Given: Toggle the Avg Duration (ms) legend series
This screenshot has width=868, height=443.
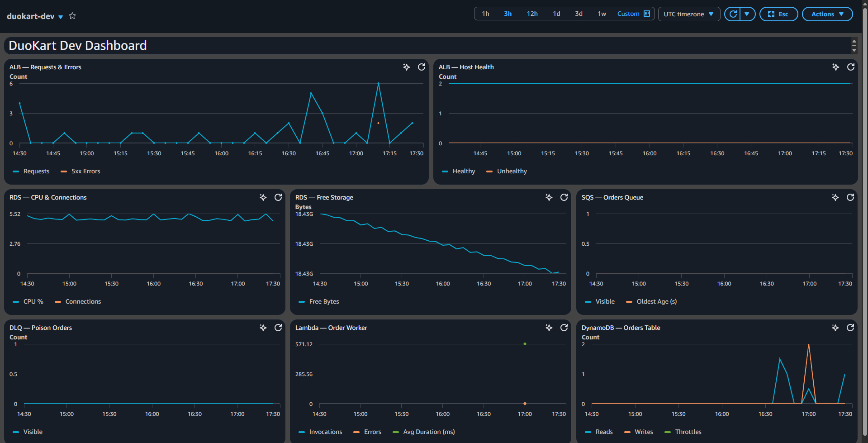Looking at the screenshot, I should [x=424, y=432].
